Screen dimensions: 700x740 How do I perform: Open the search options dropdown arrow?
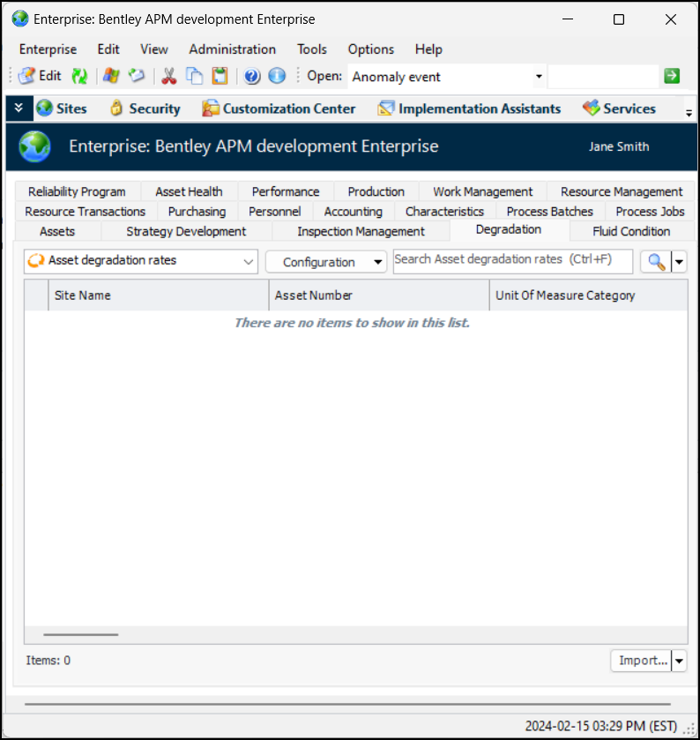pyautogui.click(x=679, y=261)
